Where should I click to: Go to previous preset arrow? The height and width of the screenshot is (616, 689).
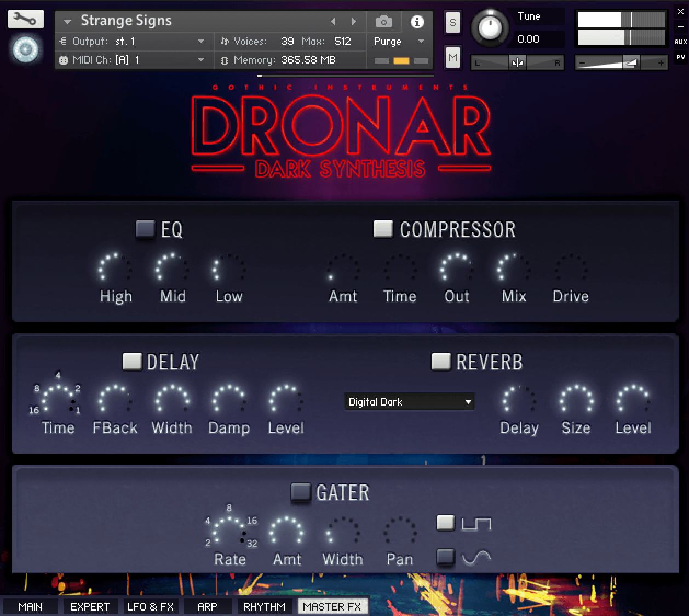(x=333, y=21)
